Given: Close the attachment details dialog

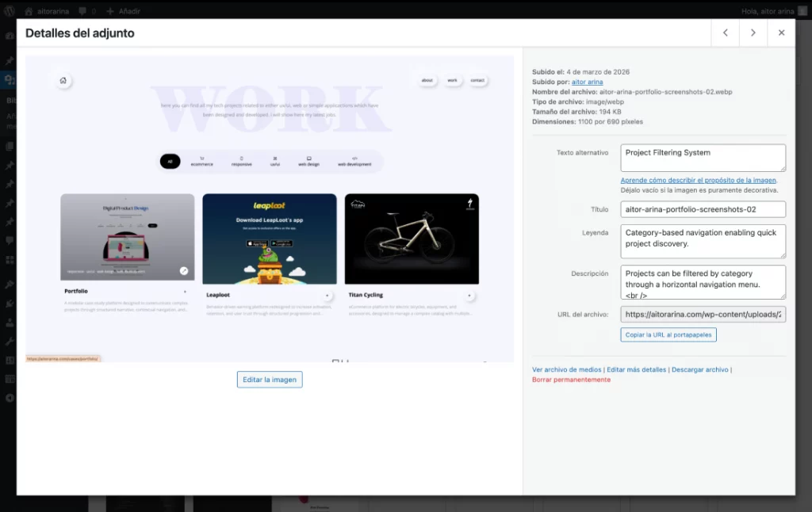Looking at the screenshot, I should (x=781, y=32).
